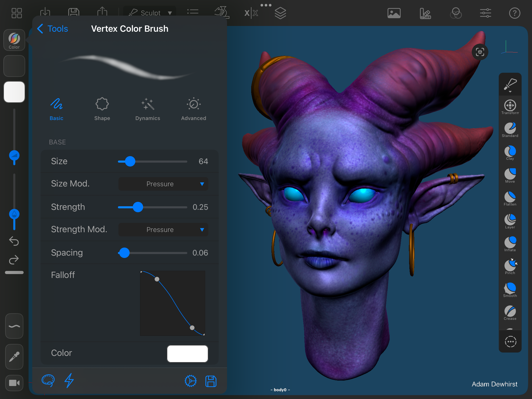Select the Layer brush
Screen dimensions: 532x399
pos(510,221)
